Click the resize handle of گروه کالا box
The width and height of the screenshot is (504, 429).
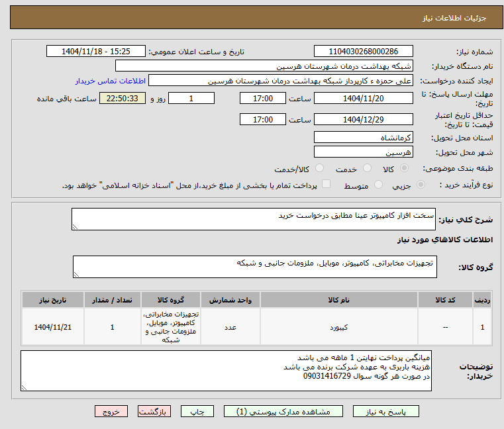76,275
